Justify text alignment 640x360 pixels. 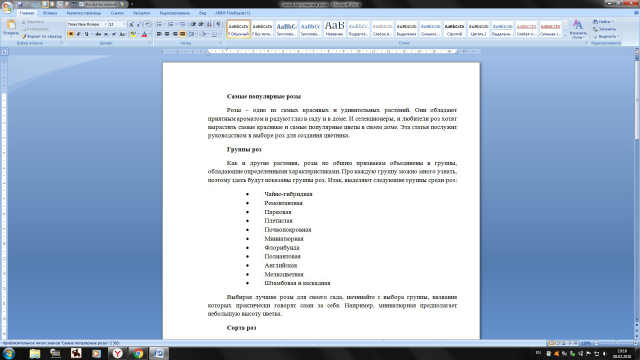coord(182,34)
